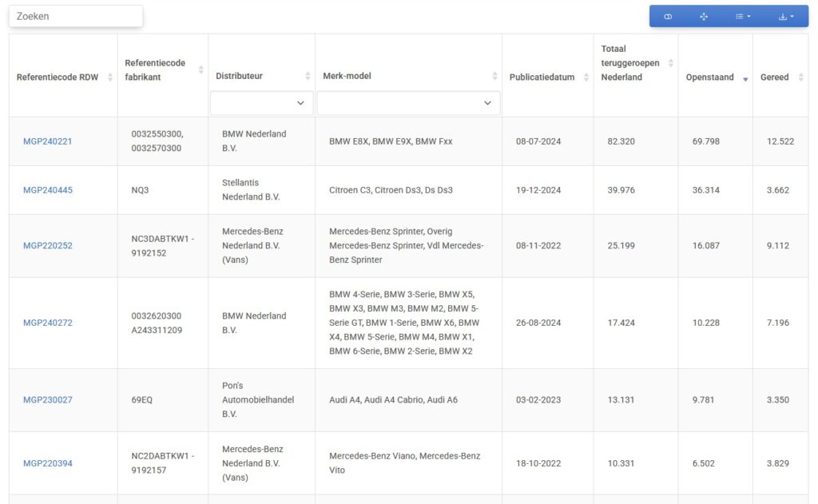The image size is (818, 504).
Task: Sort by Publicatiedatum arrows icon
Action: tap(586, 77)
